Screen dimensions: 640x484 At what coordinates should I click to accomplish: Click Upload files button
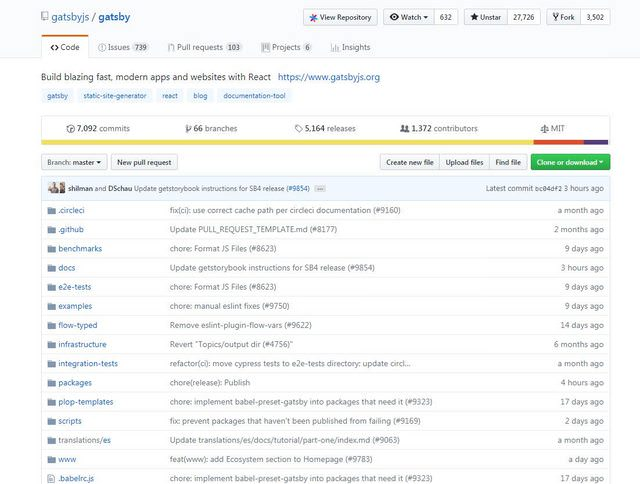[464, 162]
